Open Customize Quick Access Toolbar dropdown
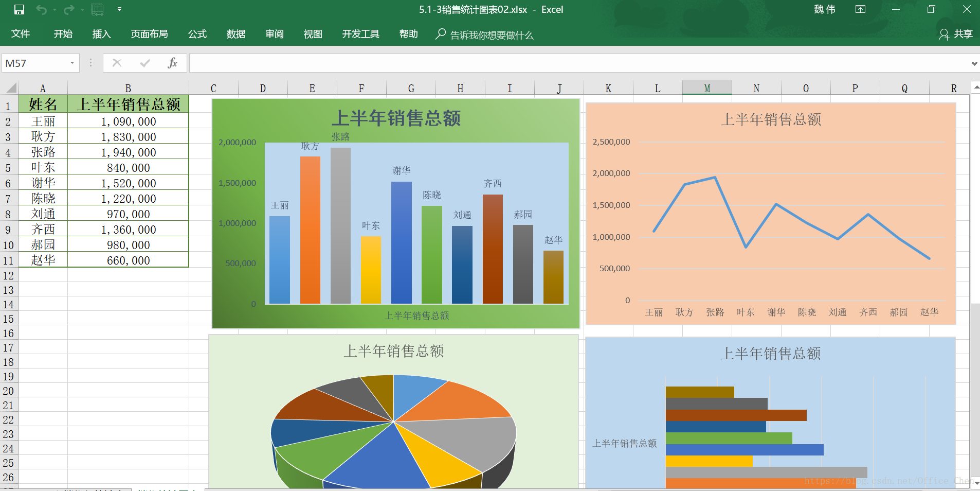 (x=119, y=9)
